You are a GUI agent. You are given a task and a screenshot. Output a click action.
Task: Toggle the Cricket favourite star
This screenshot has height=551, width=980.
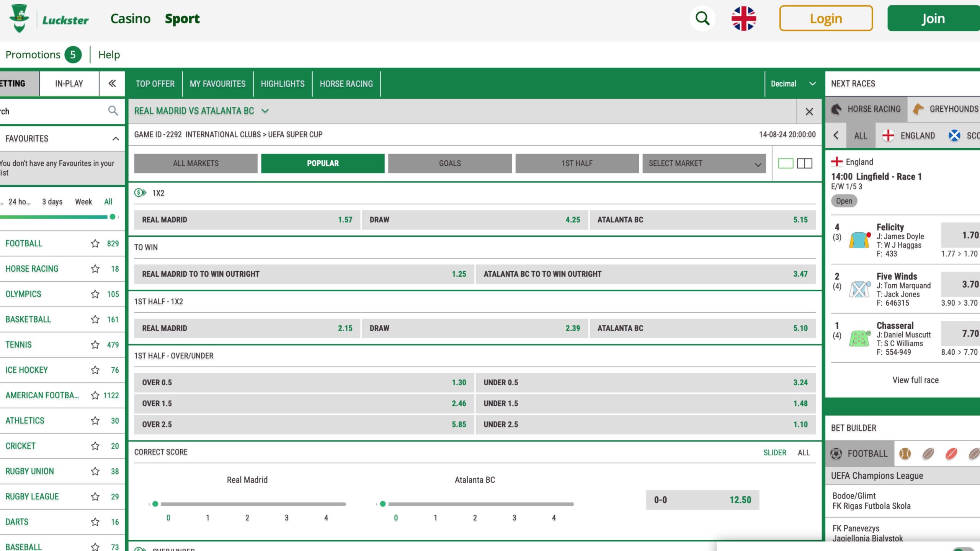[95, 446]
